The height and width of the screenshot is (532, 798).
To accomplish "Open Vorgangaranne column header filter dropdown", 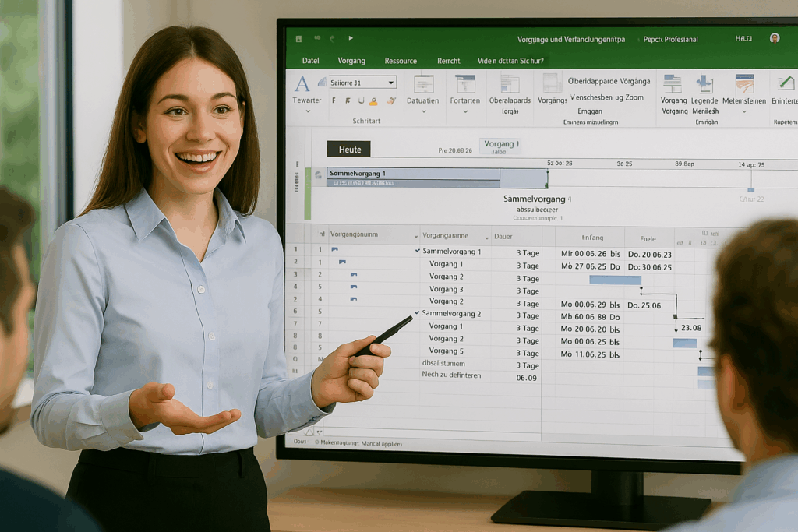I will click(x=486, y=237).
